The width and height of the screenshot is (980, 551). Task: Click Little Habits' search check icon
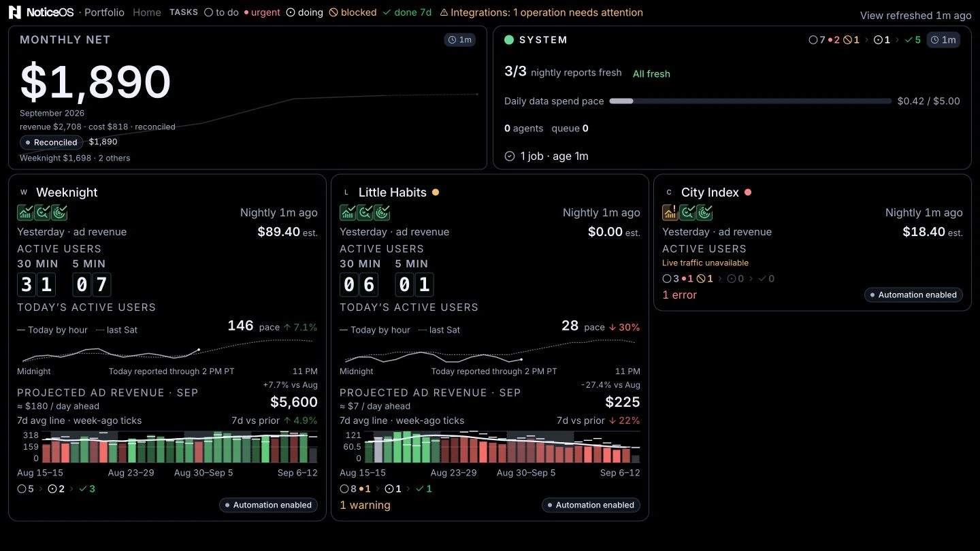point(365,212)
